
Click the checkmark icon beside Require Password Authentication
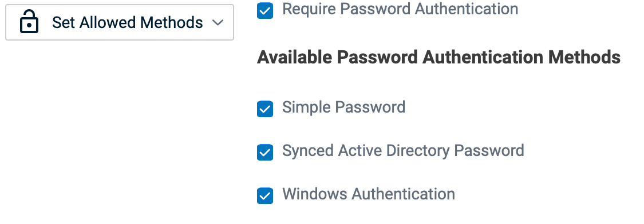coord(265,11)
